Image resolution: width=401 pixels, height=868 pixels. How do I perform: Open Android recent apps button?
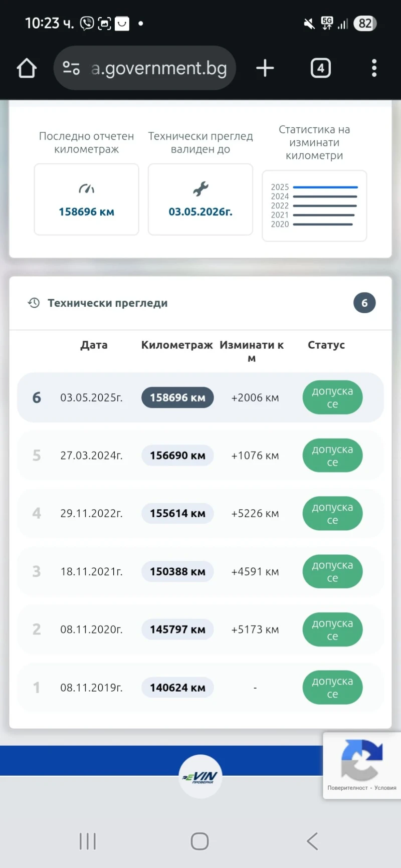coord(88,841)
